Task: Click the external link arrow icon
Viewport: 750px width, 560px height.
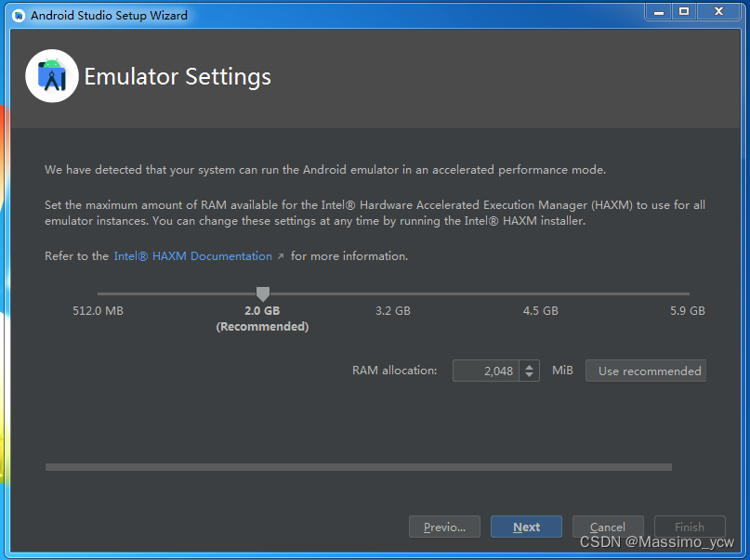Action: click(281, 256)
